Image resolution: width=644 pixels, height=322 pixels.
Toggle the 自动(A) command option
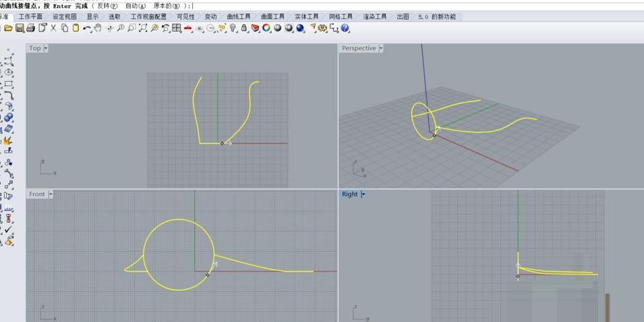(135, 6)
